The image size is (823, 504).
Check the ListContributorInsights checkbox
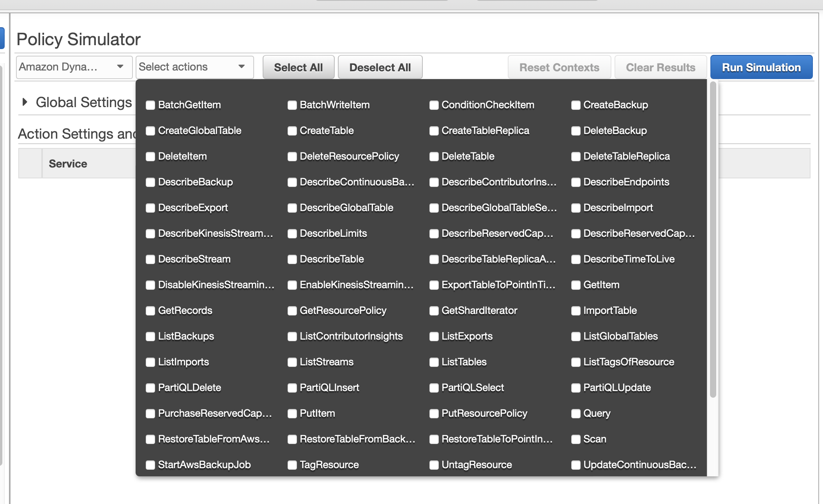point(292,337)
